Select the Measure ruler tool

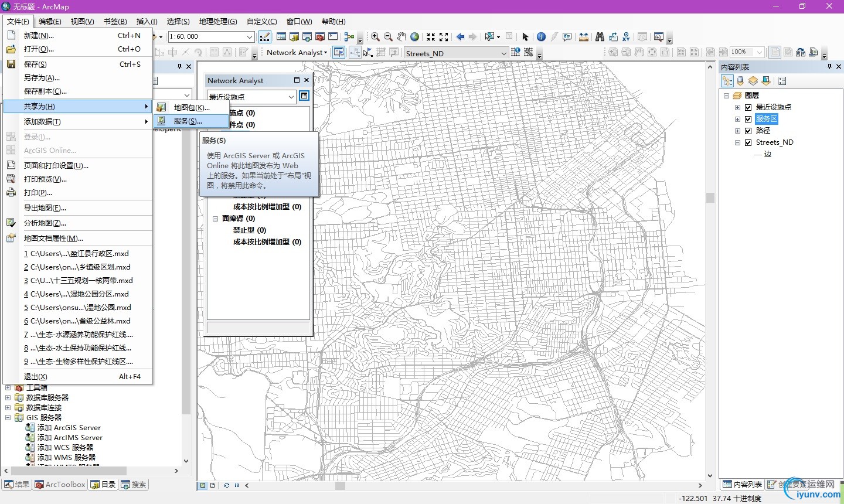[x=583, y=37]
